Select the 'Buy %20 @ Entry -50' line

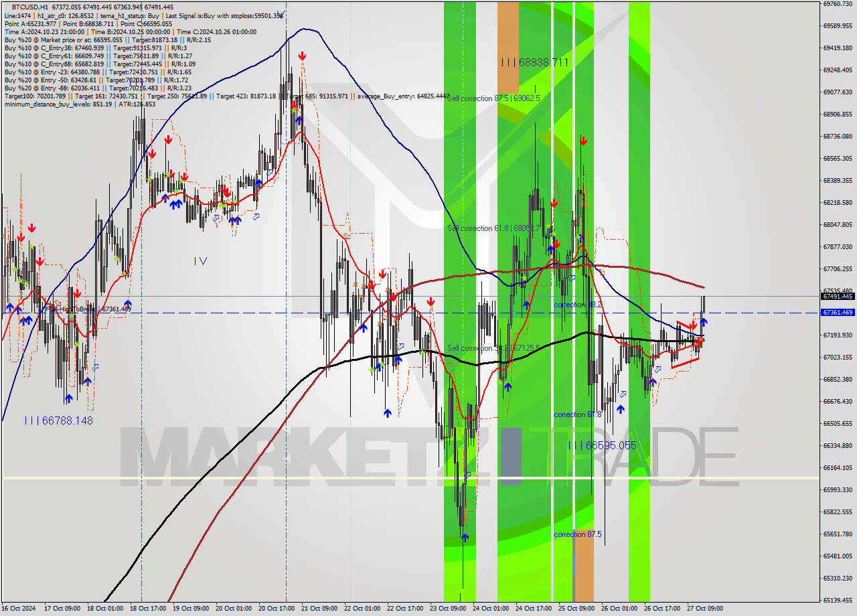point(98,80)
